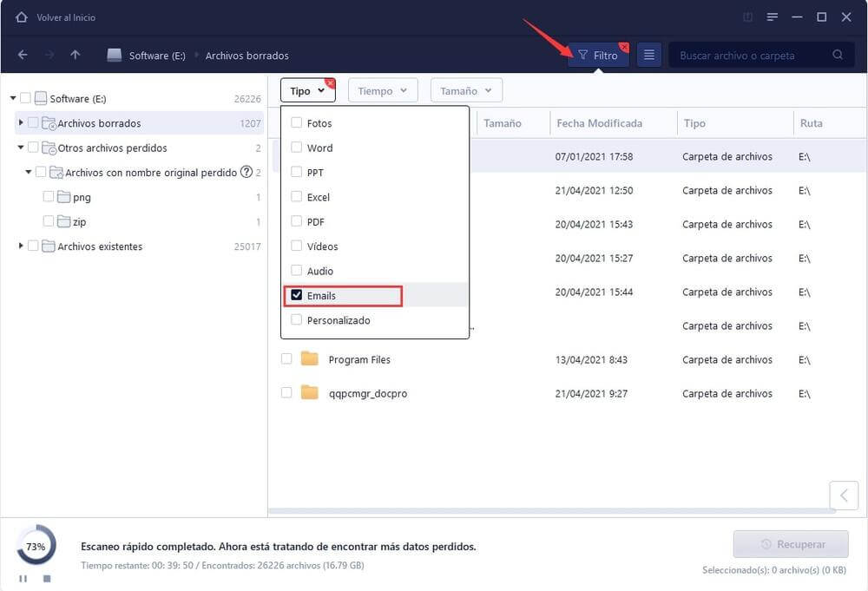This screenshot has height=591, width=868.
Task: Click the Program Files folder icon
Action: (x=310, y=358)
